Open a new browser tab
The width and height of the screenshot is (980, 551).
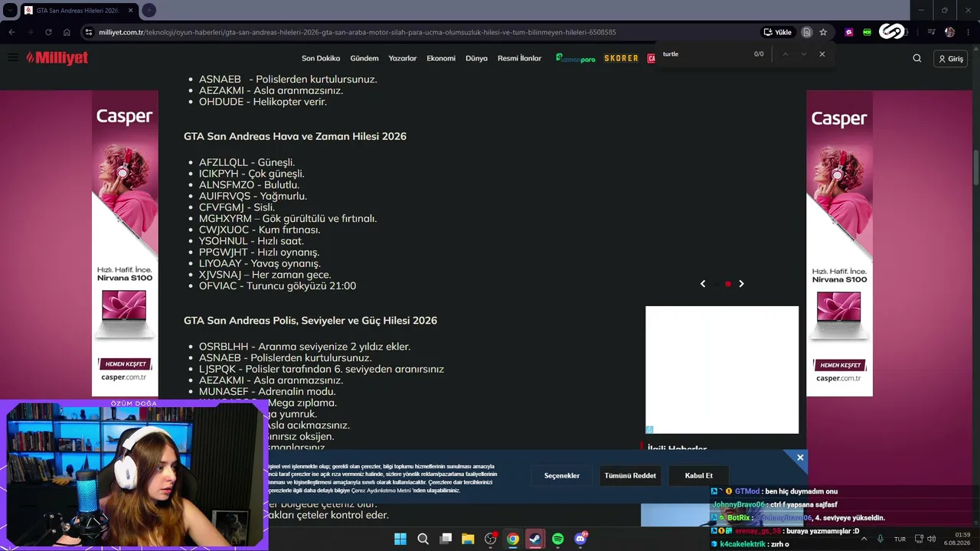point(149,11)
